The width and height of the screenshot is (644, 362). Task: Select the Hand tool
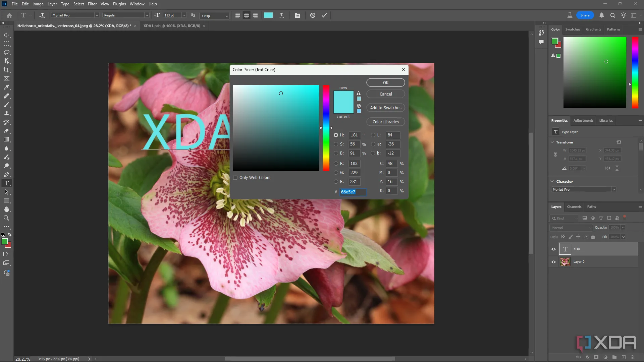6,209
